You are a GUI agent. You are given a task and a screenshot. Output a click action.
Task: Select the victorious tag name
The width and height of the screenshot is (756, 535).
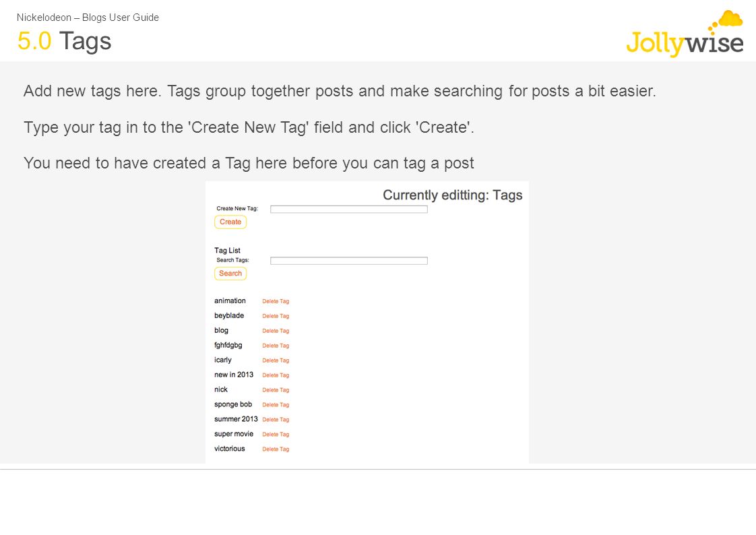[x=230, y=449]
